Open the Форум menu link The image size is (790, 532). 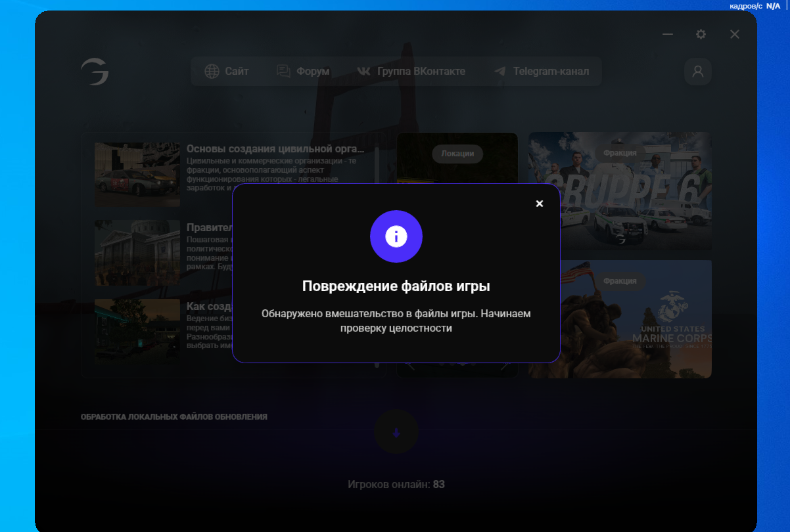(x=313, y=72)
